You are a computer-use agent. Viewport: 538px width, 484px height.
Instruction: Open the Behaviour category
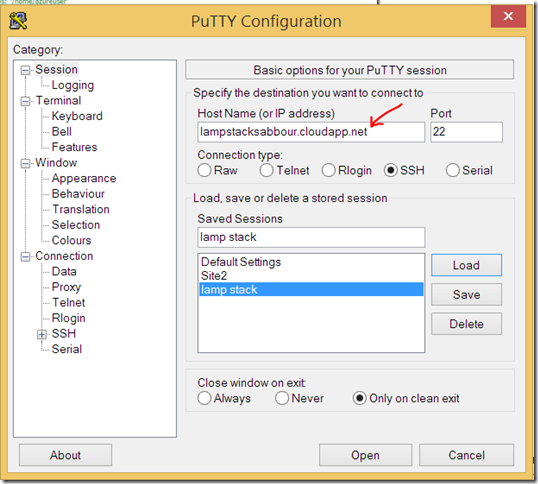point(78,194)
